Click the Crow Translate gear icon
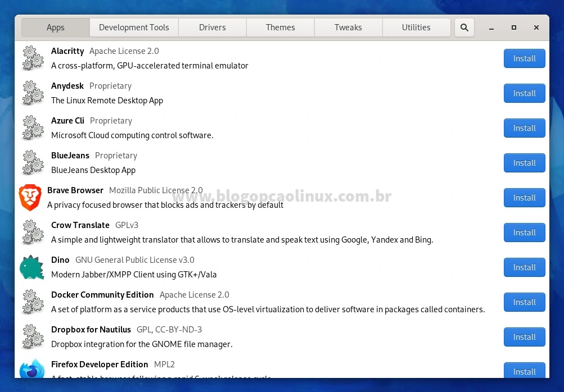 (33, 233)
